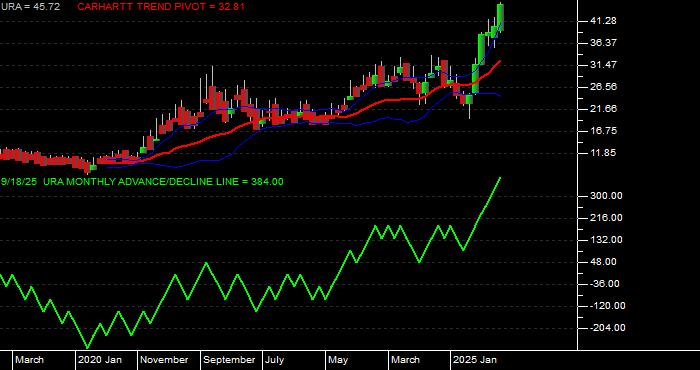700x370 pixels.
Task: Select the May timeline label
Action: 339,360
